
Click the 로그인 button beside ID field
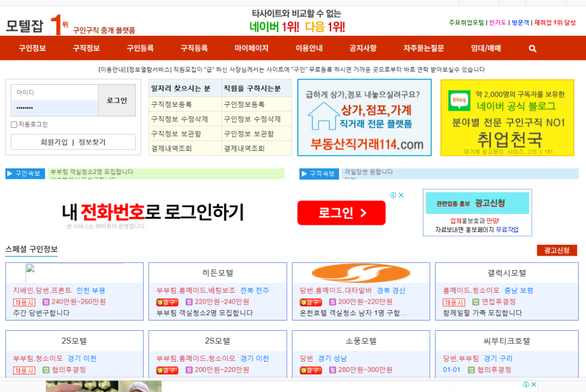click(x=116, y=101)
